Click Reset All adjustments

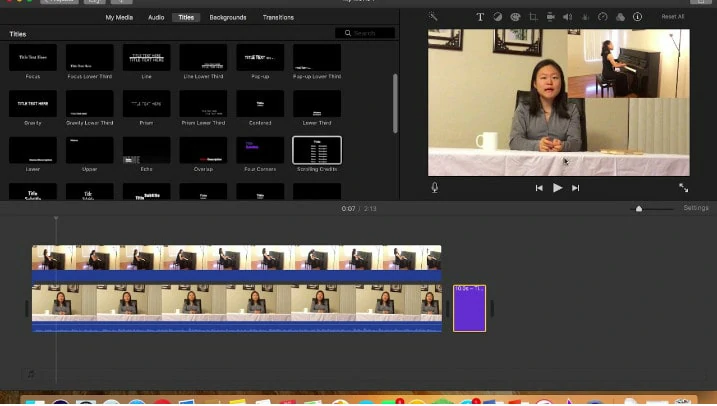pyautogui.click(x=673, y=16)
